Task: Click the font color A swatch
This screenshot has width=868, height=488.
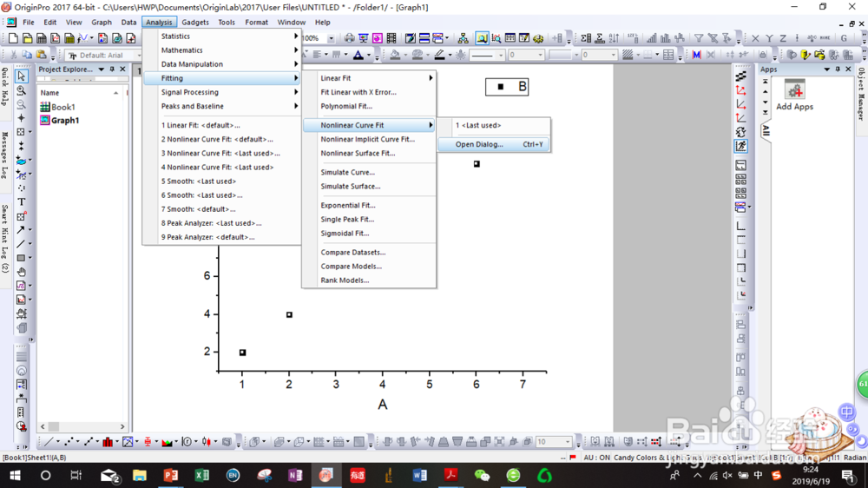Action: [x=358, y=55]
